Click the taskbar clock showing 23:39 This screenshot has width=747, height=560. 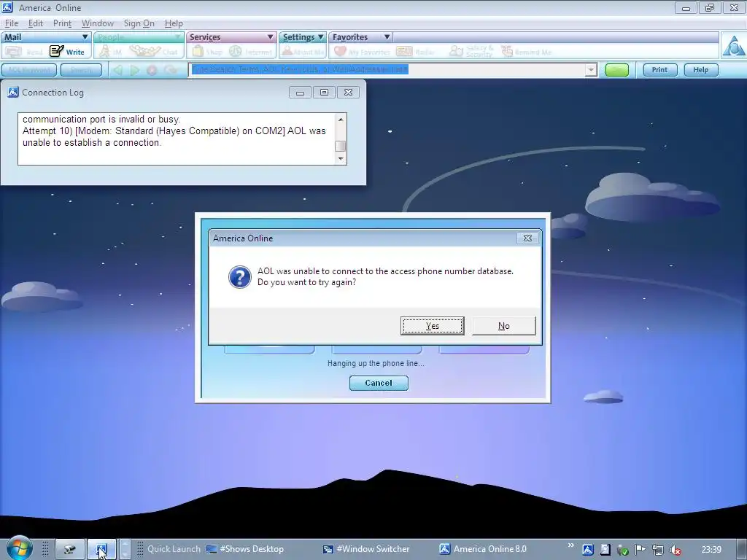711,550
